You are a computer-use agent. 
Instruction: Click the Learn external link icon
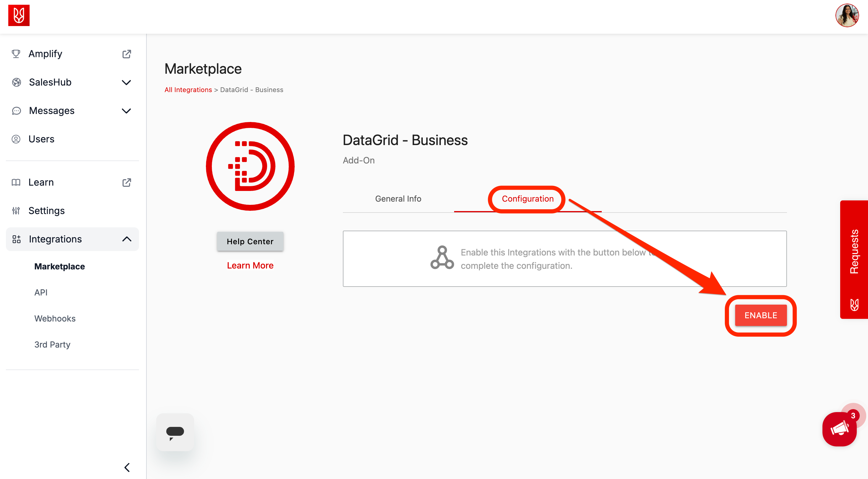click(x=126, y=182)
